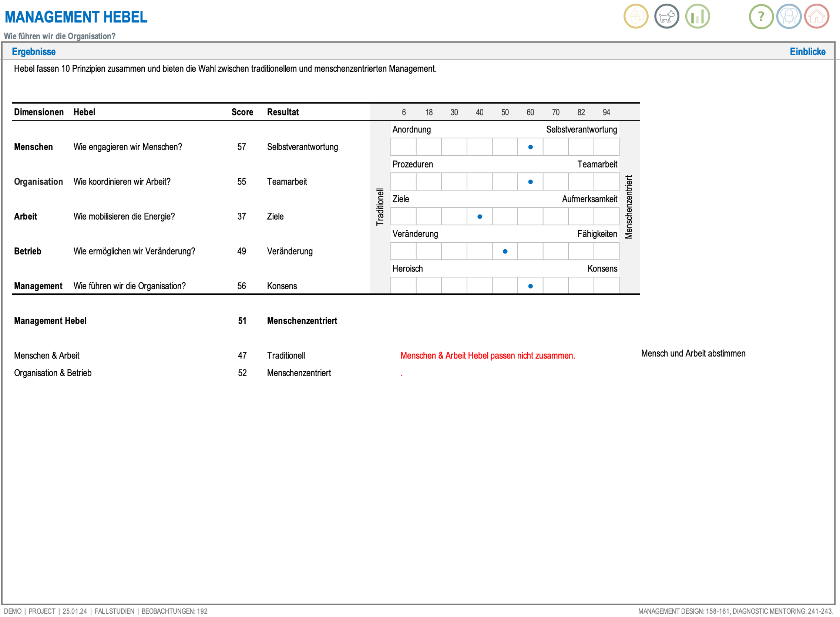Click the bold 'Menschenzentriert' summary result
The image size is (840, 617).
[x=302, y=321]
